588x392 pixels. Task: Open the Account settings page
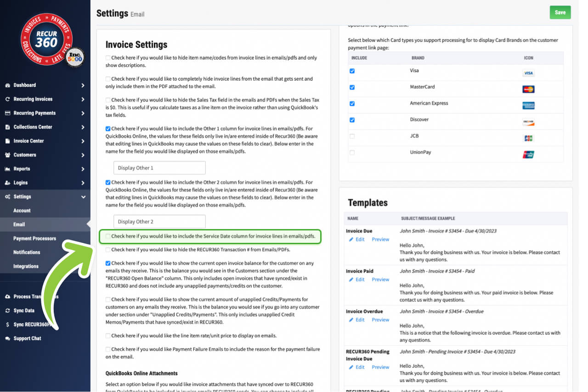(22, 211)
